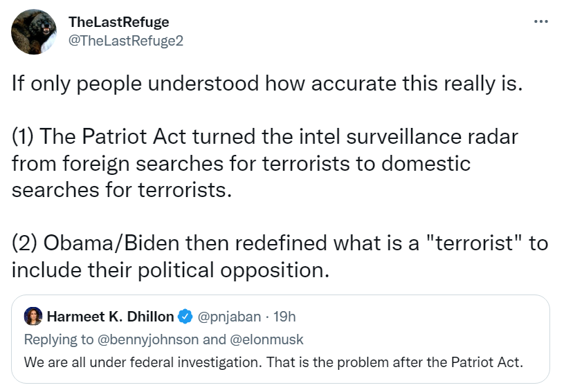
Task: Click TheLastRefuge profile avatar
Action: [x=34, y=32]
